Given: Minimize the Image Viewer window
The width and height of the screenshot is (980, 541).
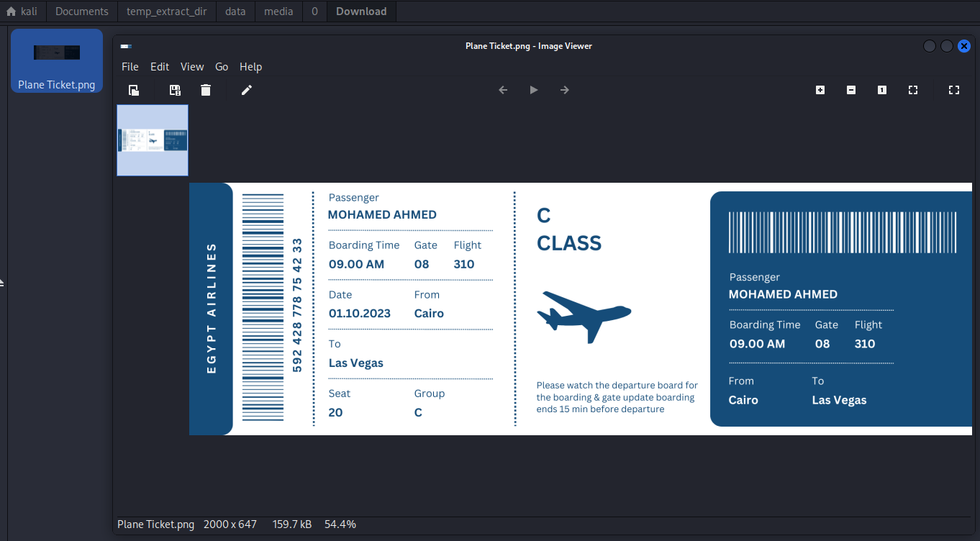Looking at the screenshot, I should [x=930, y=46].
